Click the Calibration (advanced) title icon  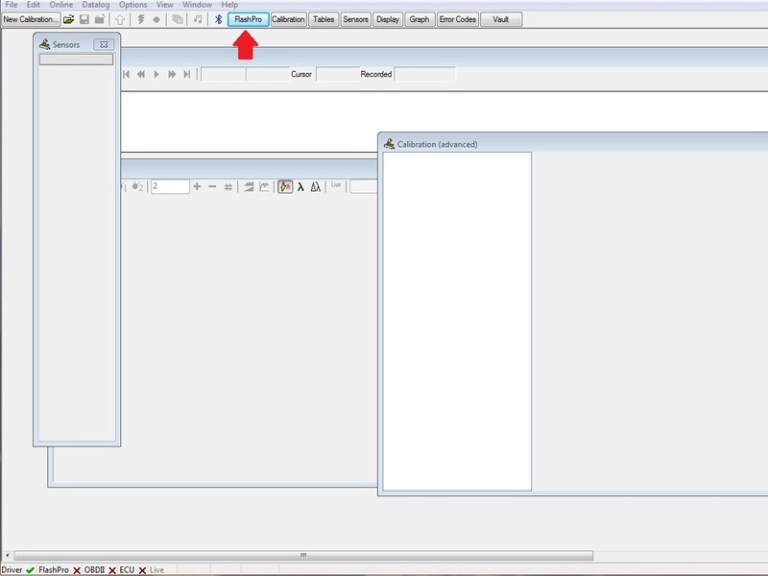(389, 144)
